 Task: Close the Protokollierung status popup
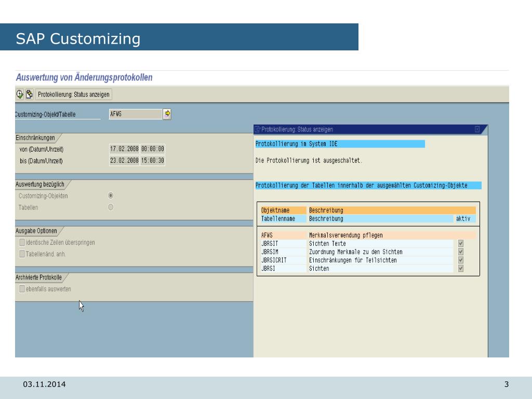point(477,129)
